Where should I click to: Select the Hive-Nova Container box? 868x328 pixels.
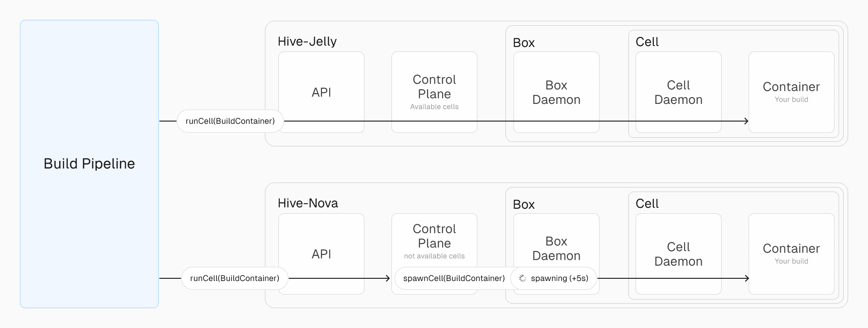tap(791, 254)
